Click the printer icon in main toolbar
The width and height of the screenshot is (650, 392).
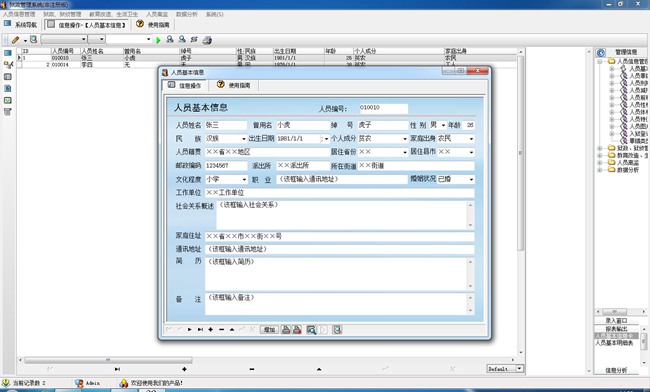pyautogui.click(x=207, y=40)
